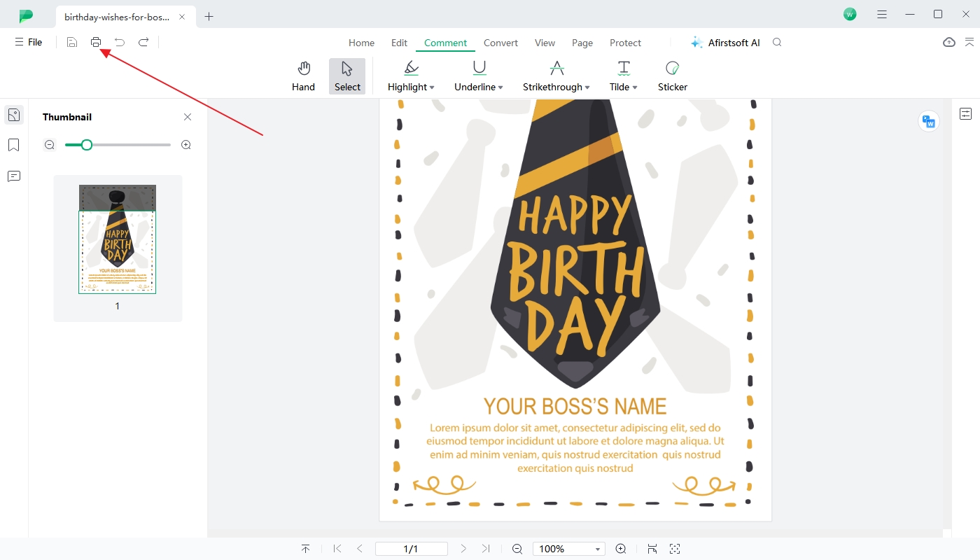Add a new tab with the plus icon
980x560 pixels.
point(209,16)
